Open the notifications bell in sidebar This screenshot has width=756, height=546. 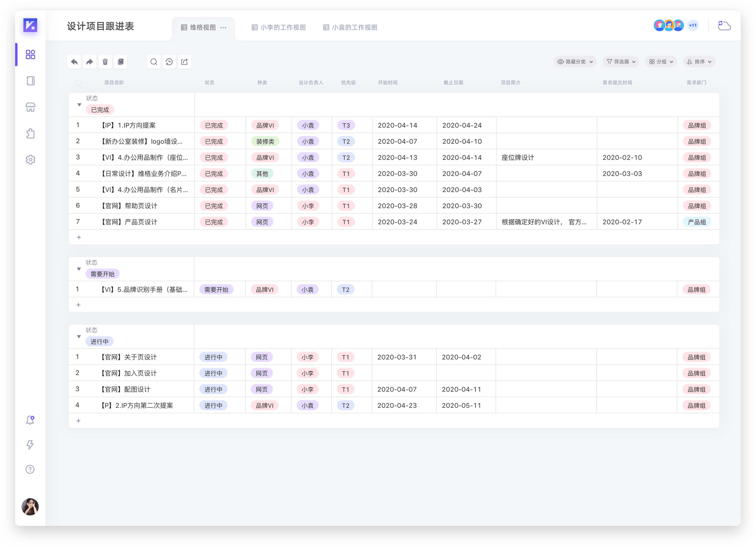[30, 420]
